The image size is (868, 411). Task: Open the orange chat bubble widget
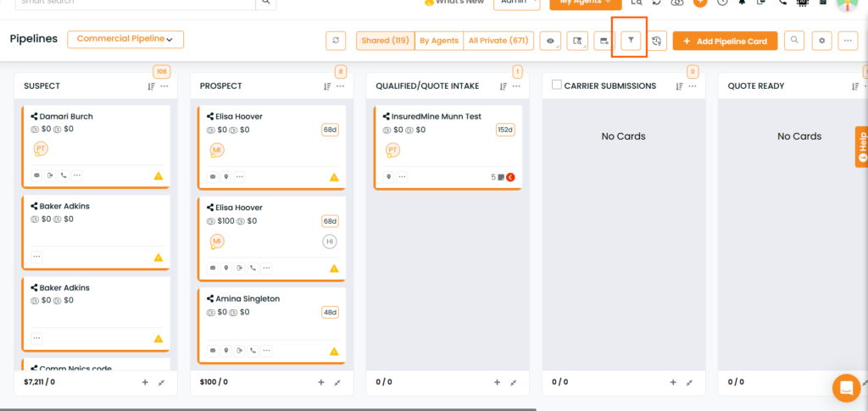(847, 388)
